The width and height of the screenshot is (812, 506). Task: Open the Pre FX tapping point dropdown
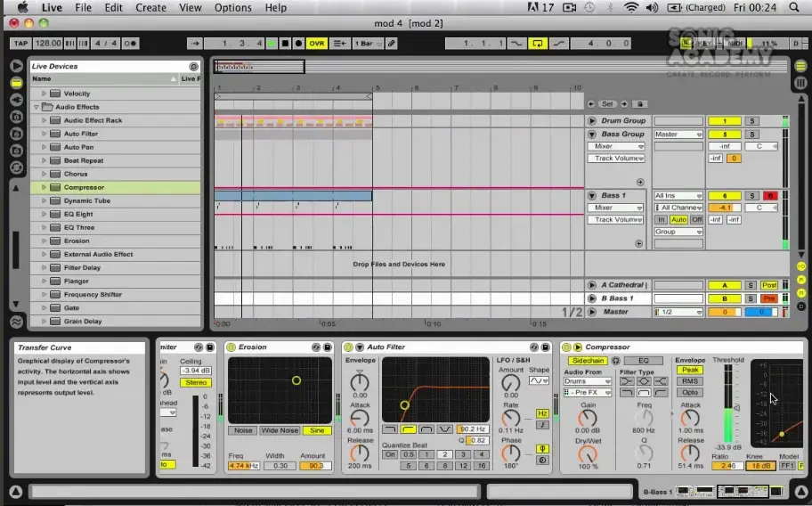click(588, 393)
